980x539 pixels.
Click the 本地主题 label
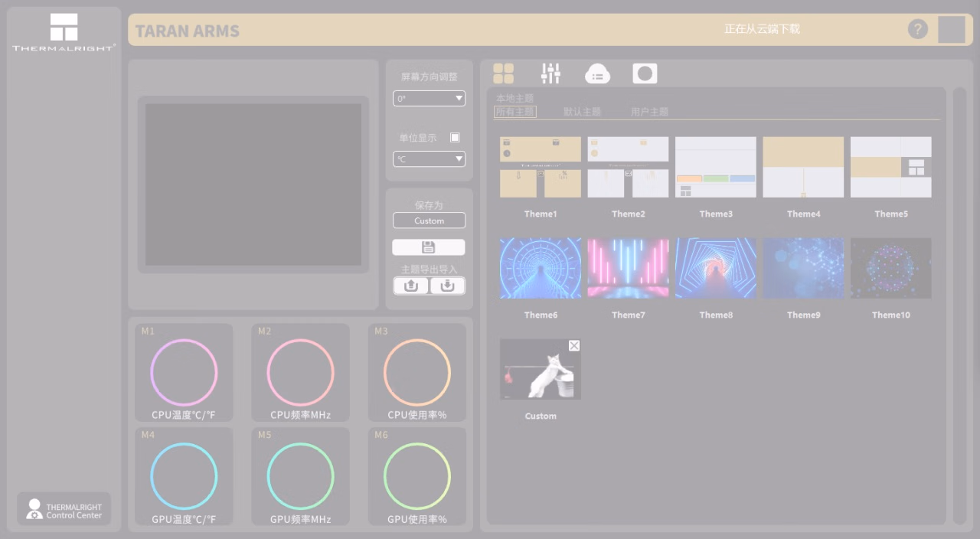(514, 98)
